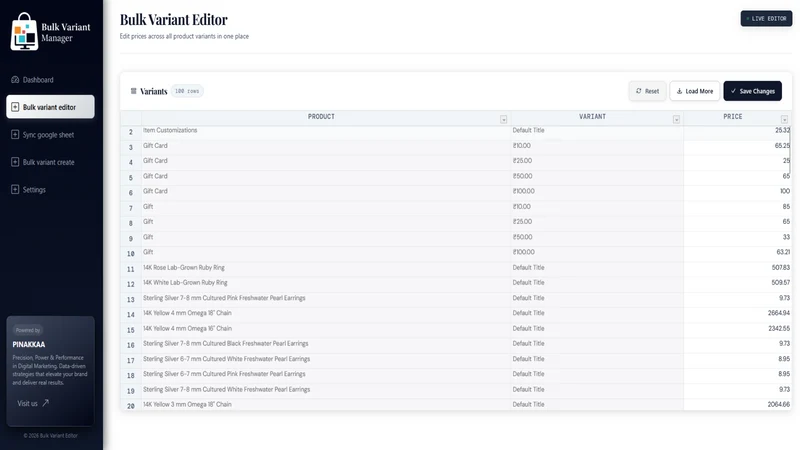Go to Sync google sheet
Viewport: 800px width, 450px height.
coord(50,135)
